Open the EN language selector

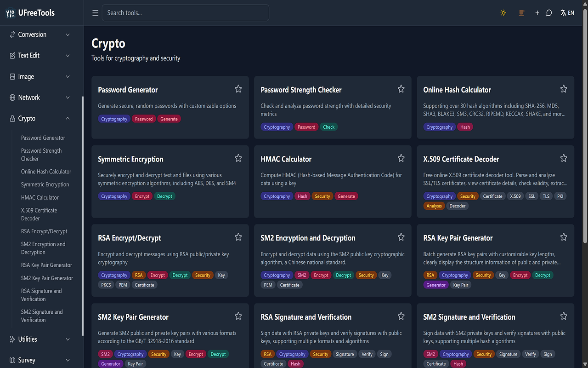tap(567, 13)
